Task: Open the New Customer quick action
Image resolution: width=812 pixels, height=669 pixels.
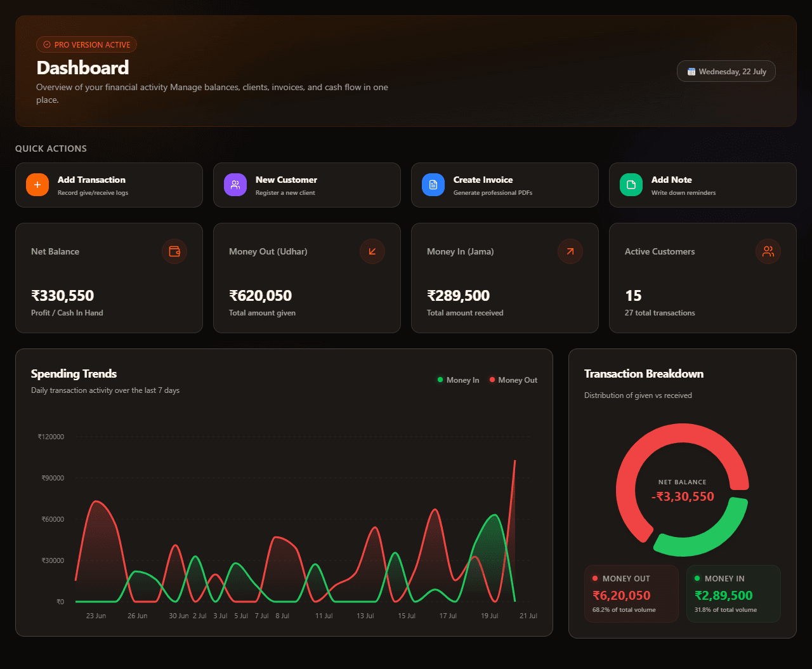Action: tap(307, 185)
